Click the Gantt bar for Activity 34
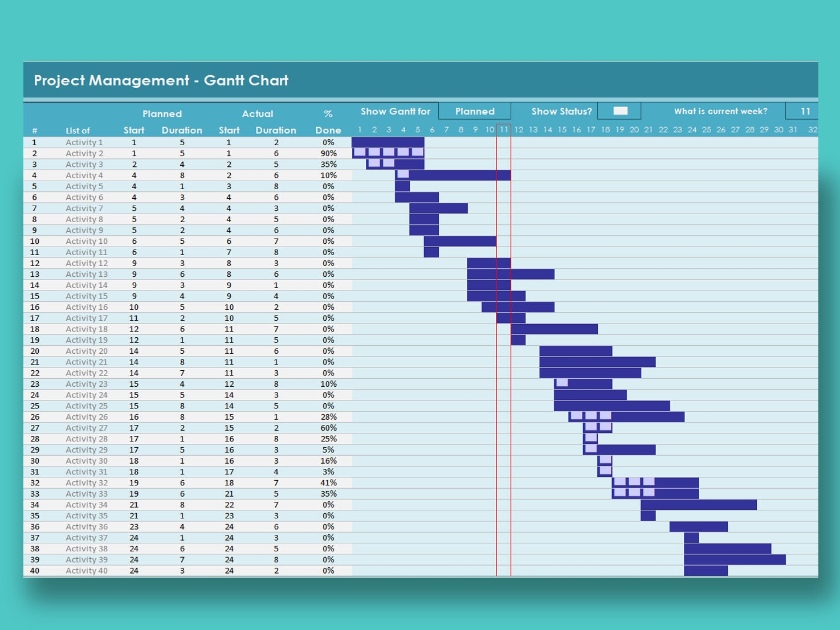This screenshot has height=630, width=840. pos(698,504)
